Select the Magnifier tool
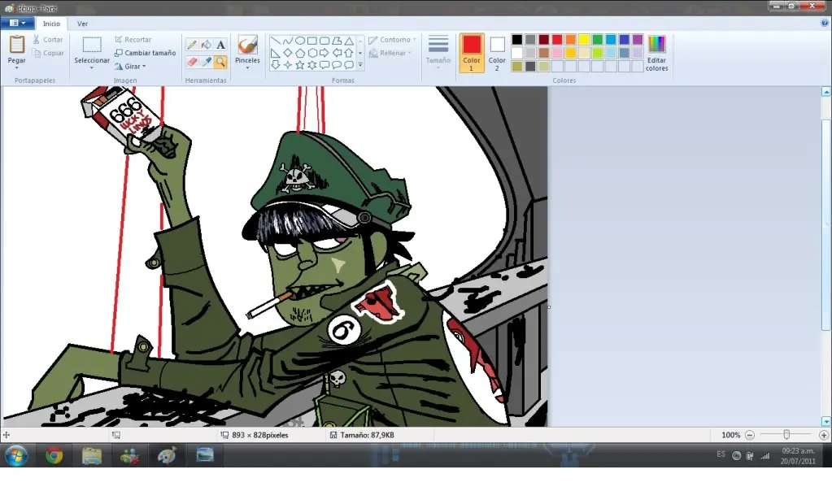 coord(220,62)
